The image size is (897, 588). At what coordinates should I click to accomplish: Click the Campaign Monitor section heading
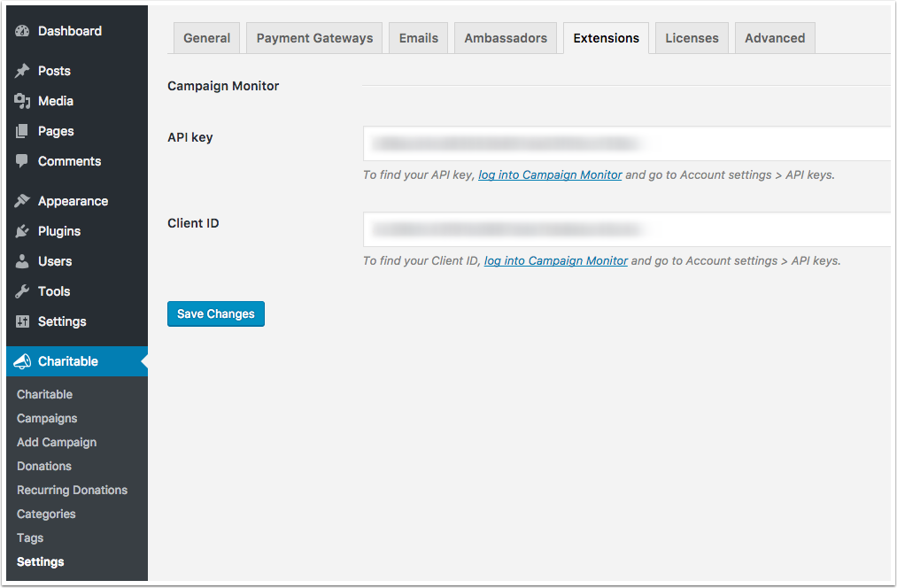tap(223, 87)
